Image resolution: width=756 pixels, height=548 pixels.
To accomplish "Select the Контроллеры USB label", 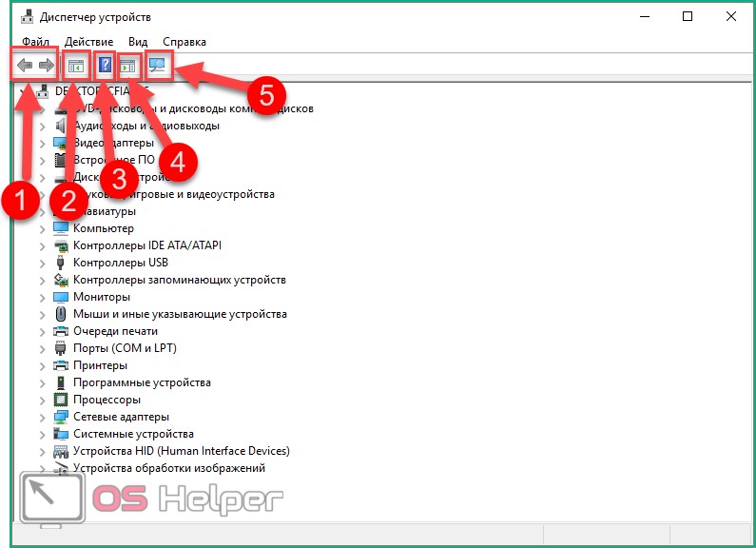I will click(x=121, y=263).
